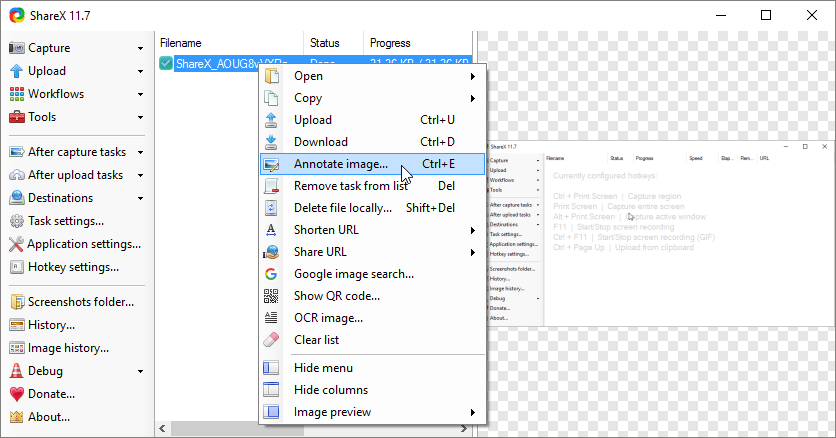
Task: Click the After capture tasks icon
Action: 17,152
